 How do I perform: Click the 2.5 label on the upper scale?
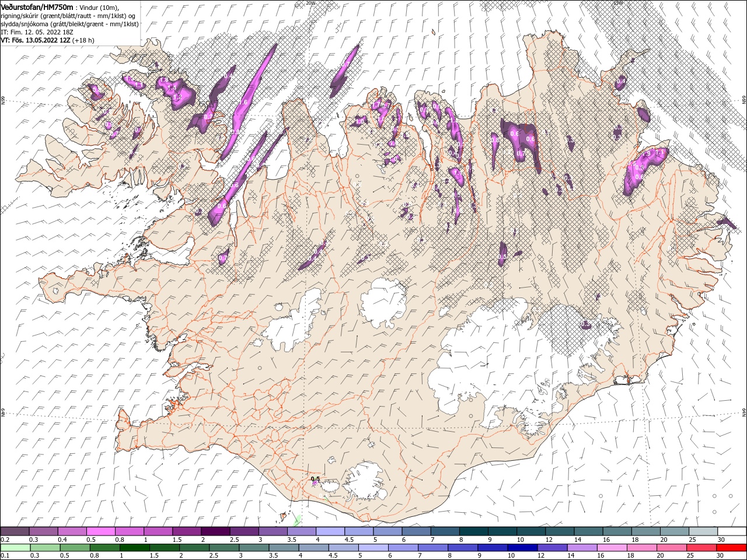tap(234, 540)
